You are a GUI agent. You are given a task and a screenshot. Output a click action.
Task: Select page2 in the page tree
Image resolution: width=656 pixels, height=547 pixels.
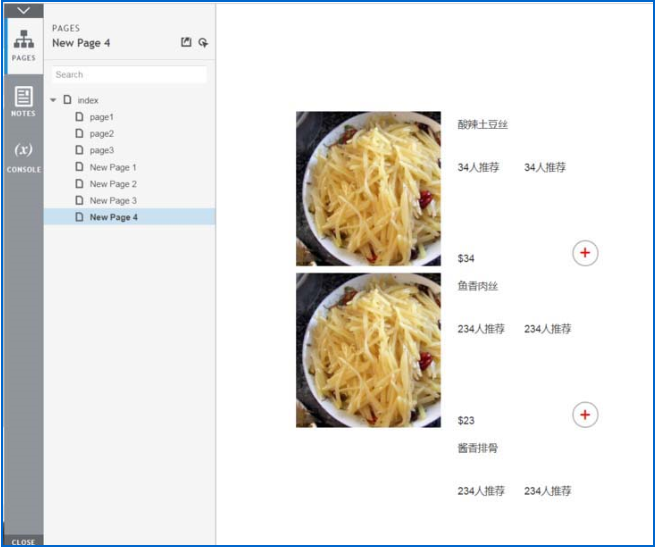point(101,134)
